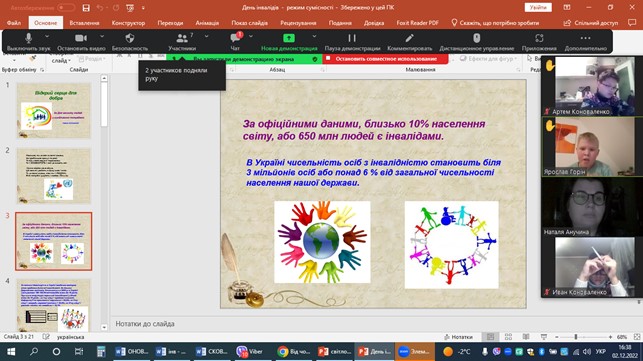Pause the screen share

point(352,38)
